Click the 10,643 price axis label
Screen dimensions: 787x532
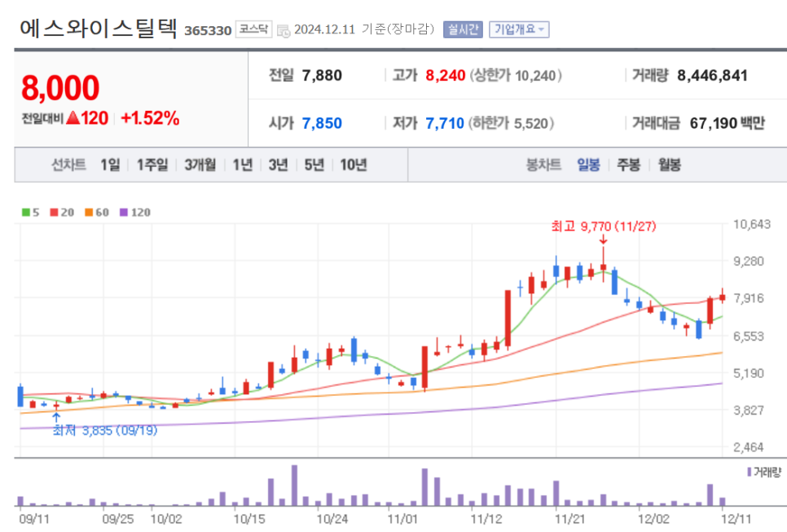[x=751, y=224]
